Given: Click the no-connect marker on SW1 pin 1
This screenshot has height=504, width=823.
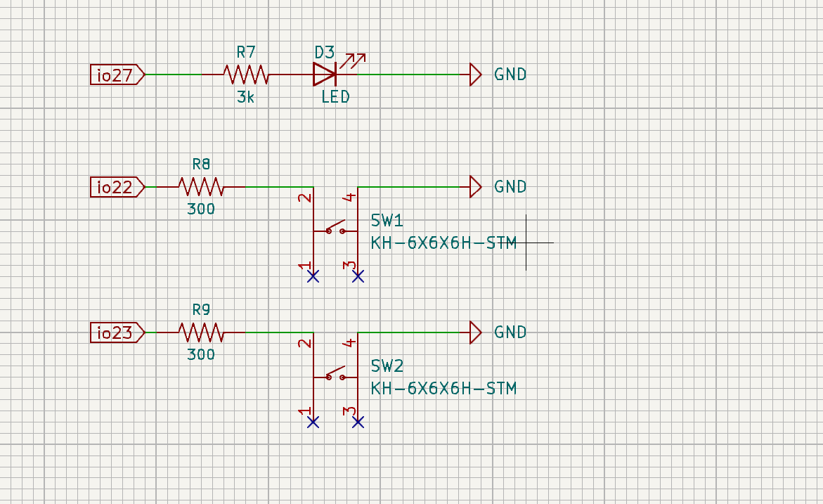Looking at the screenshot, I should tap(312, 277).
